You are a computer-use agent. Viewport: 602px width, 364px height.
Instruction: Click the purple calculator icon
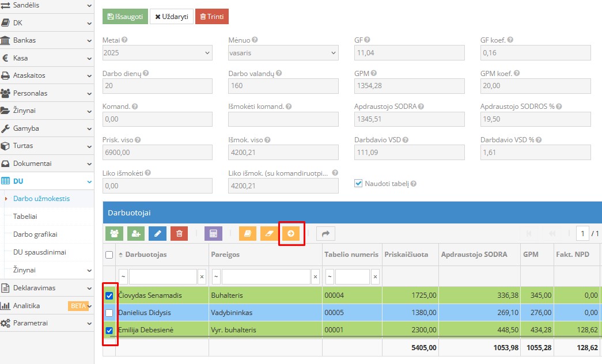(213, 233)
